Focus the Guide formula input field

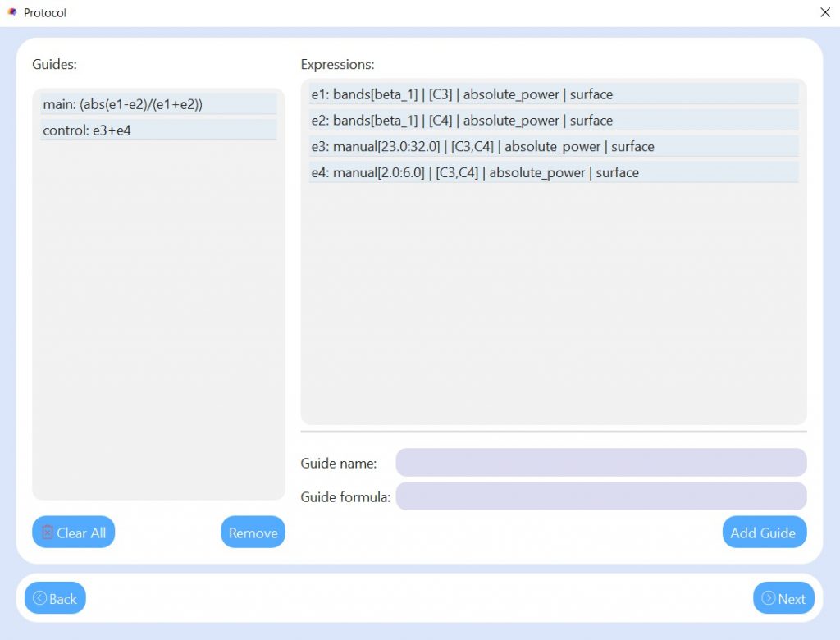click(600, 496)
